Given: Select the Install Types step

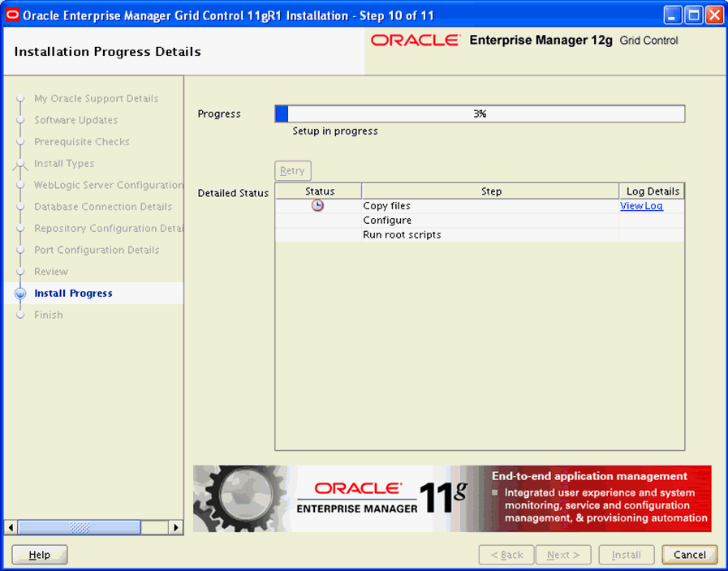Looking at the screenshot, I should [64, 163].
